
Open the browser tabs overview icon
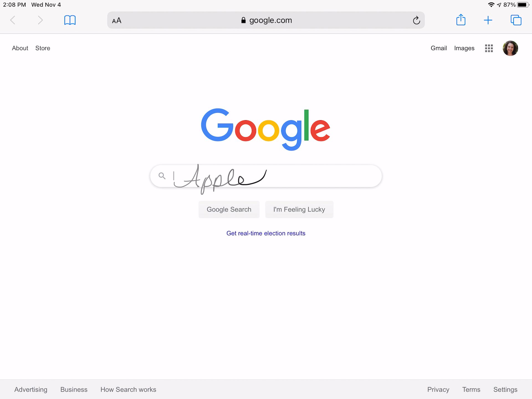click(516, 20)
